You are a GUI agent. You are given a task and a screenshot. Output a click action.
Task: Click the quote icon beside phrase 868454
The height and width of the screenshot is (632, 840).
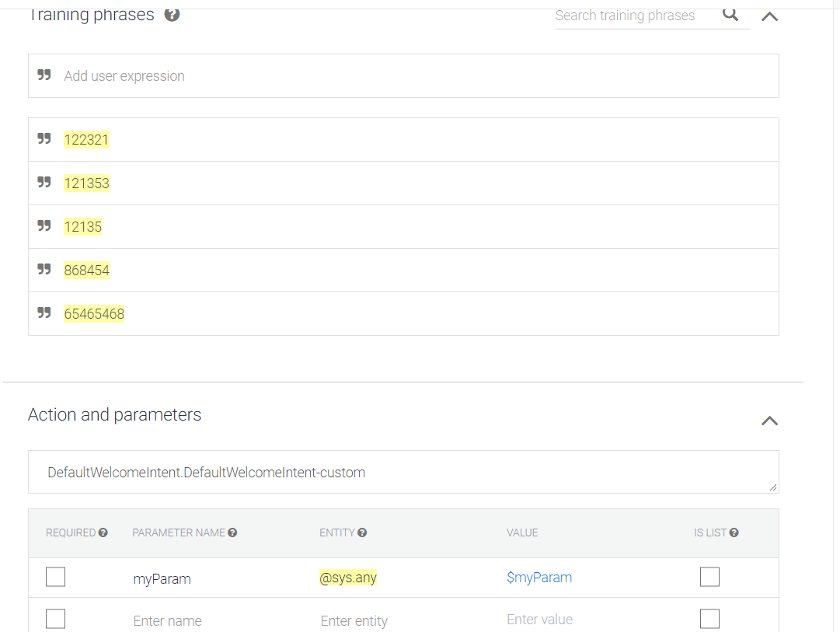tap(44, 269)
